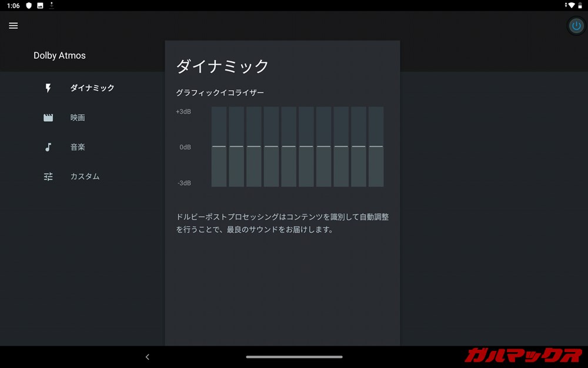This screenshot has width=588, height=368.
Task: Tap the home navigation pill
Action: click(x=294, y=356)
